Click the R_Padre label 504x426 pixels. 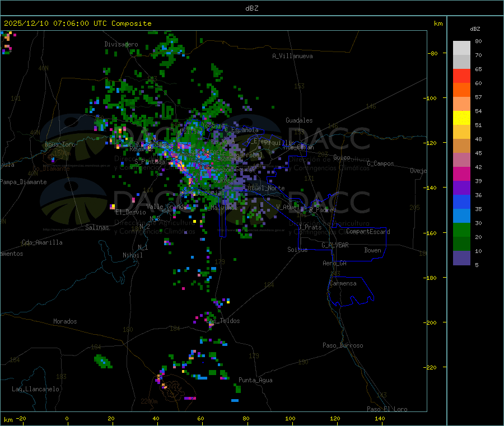(x=321, y=210)
